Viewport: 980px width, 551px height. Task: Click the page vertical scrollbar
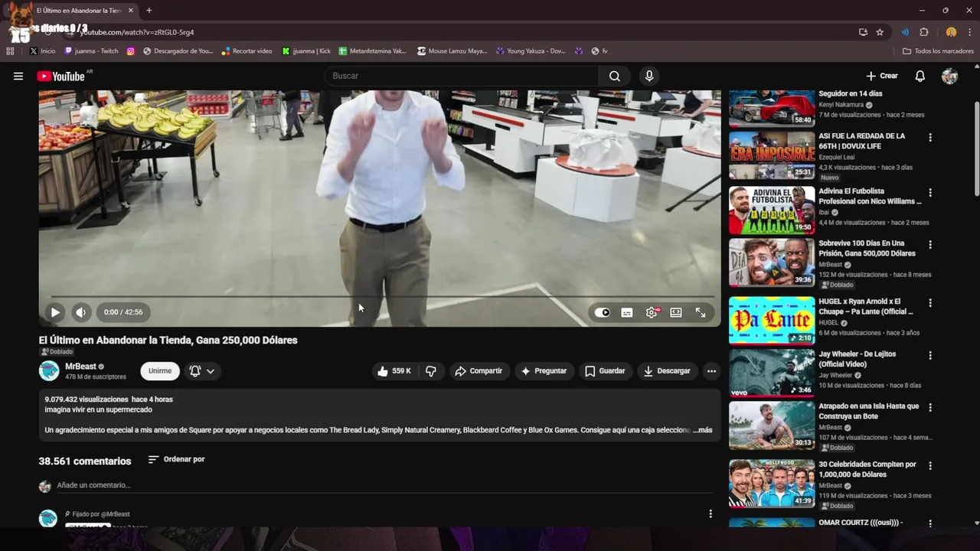[x=976, y=149]
